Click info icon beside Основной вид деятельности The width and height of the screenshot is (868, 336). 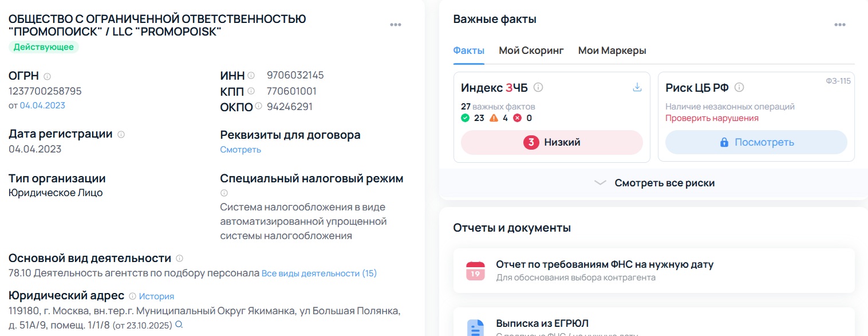[x=179, y=259]
